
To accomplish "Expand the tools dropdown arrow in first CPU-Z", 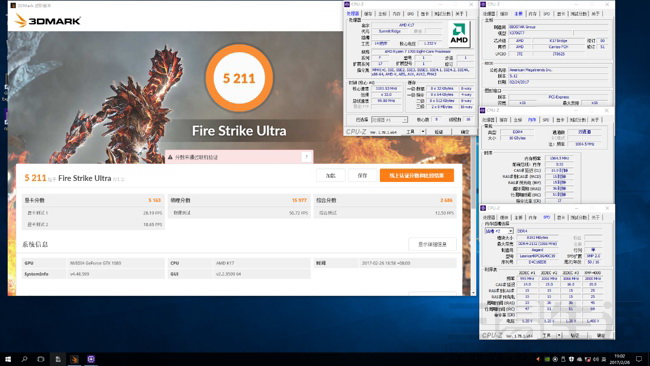I will tap(423, 131).
